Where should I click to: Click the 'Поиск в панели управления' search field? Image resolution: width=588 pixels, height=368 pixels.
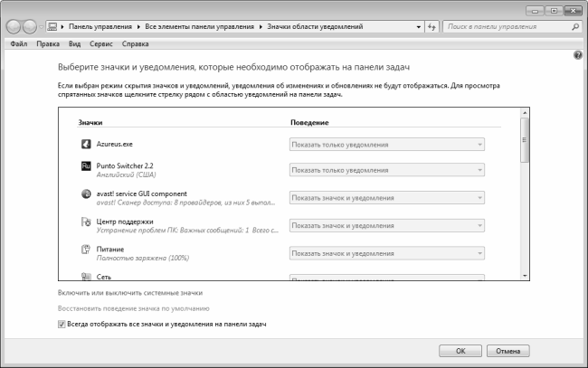coord(508,27)
